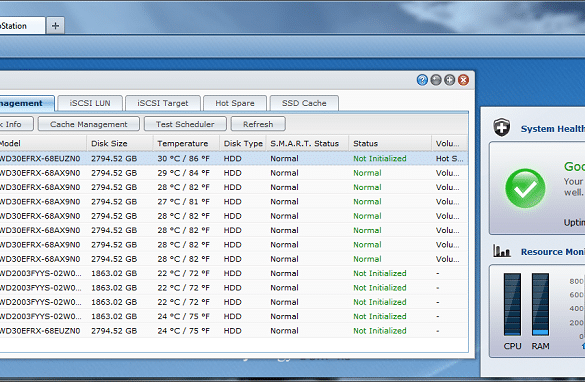The image size is (585, 382).
Task: Open the Resource Monitor widget title
Action: (553, 252)
